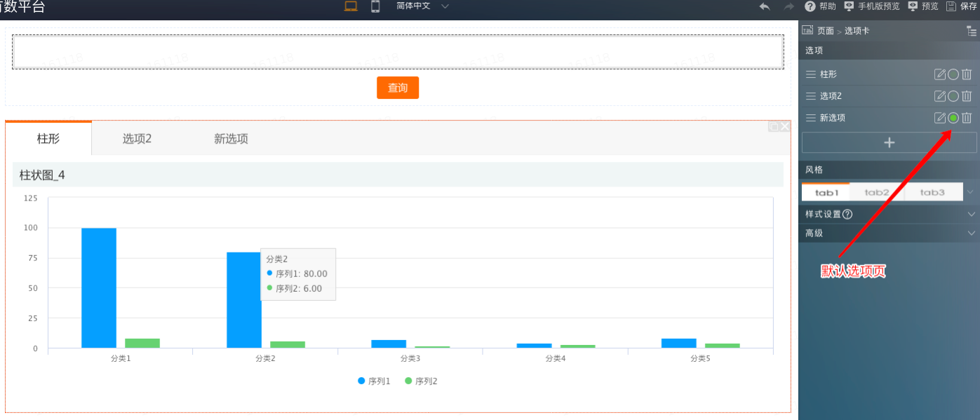Click the 分类5 axis label
980x420 pixels.
pos(700,358)
